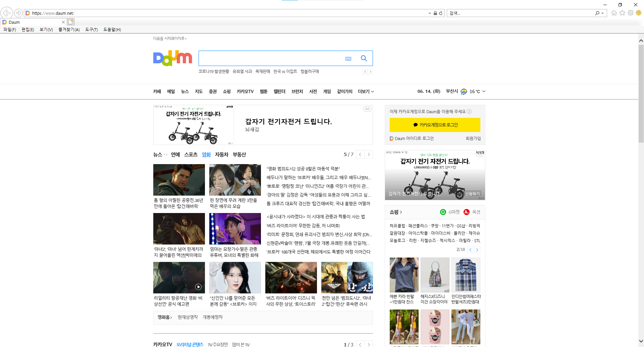The width and height of the screenshot is (644, 347).
Task: Show next shopping page arrow
Action: pos(477,250)
